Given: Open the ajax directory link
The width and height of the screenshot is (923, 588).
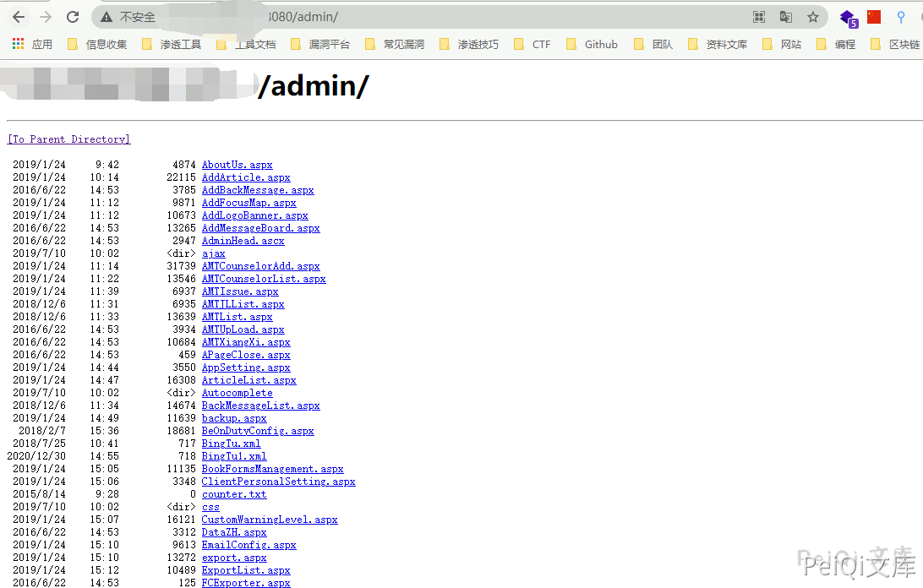Looking at the screenshot, I should 213,253.
